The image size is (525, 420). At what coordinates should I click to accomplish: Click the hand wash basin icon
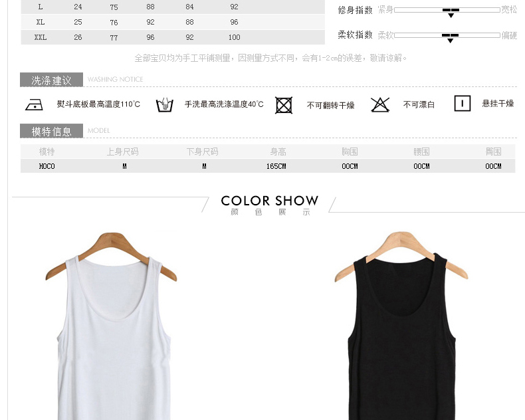[164, 105]
